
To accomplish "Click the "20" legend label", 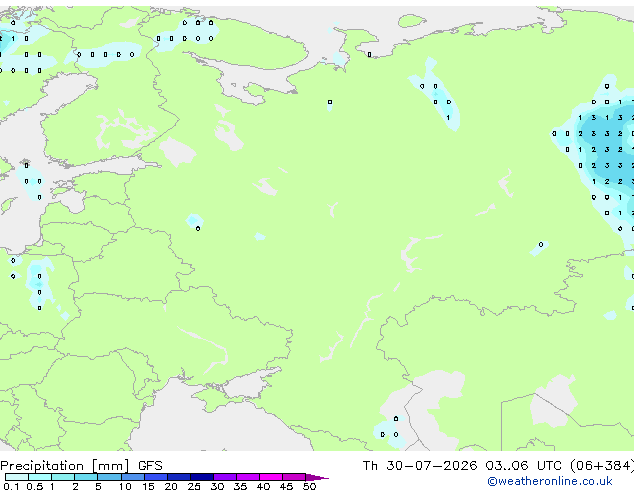I will click(171, 486).
